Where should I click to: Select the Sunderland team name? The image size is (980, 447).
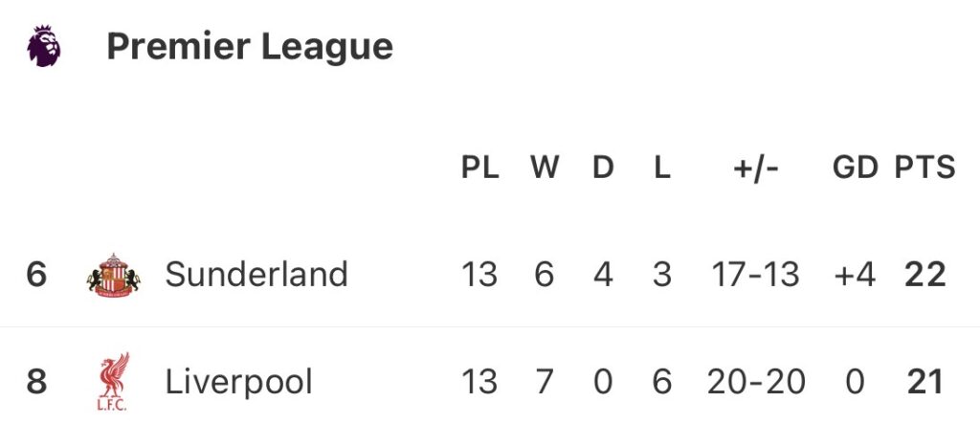(x=256, y=275)
